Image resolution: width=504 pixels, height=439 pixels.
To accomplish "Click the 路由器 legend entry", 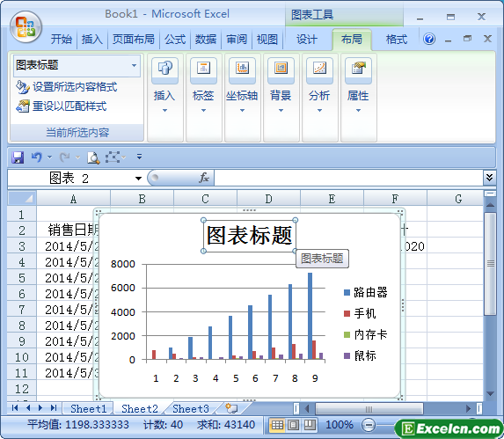I will click(x=366, y=292).
